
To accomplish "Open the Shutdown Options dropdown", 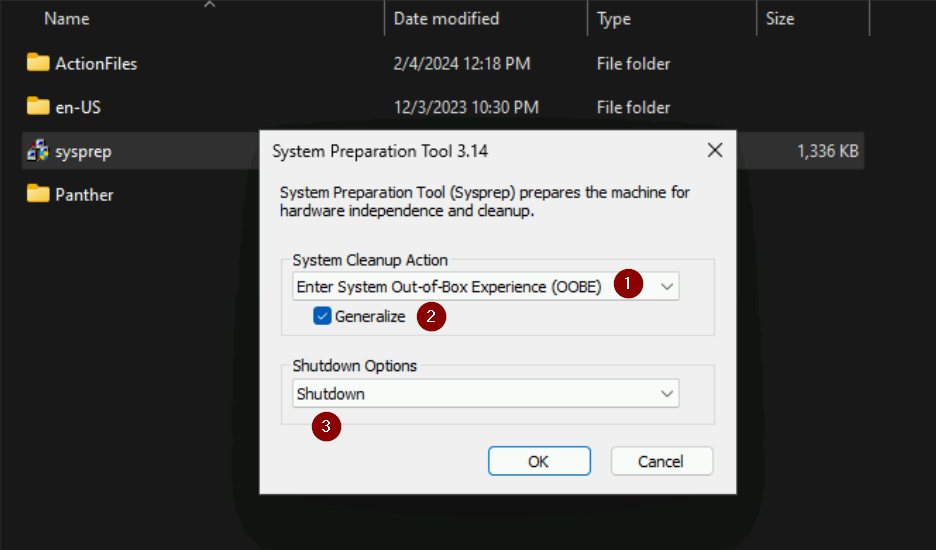I will tap(485, 394).
